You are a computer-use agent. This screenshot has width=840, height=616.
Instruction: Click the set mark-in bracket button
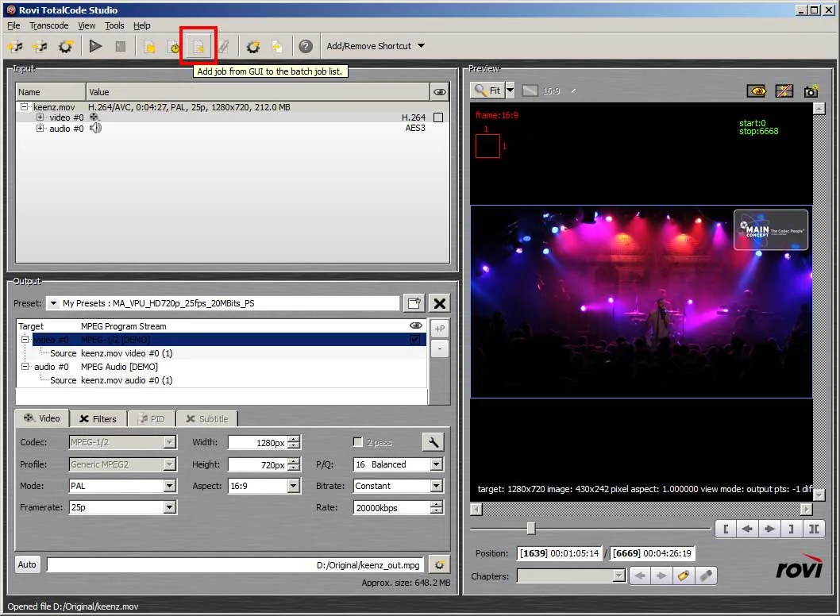pos(726,529)
